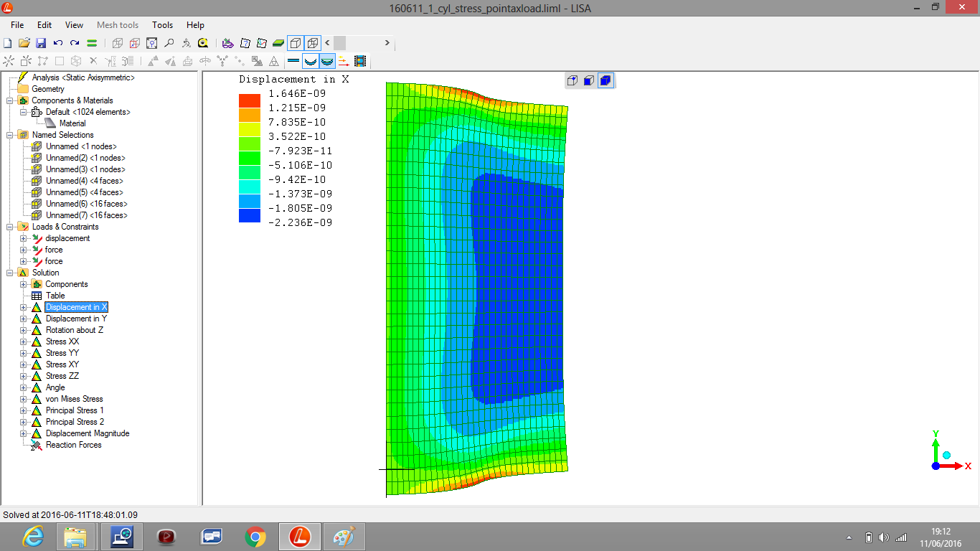The image size is (980, 551).
Task: Collapse the Named Selections tree node
Action: point(10,135)
